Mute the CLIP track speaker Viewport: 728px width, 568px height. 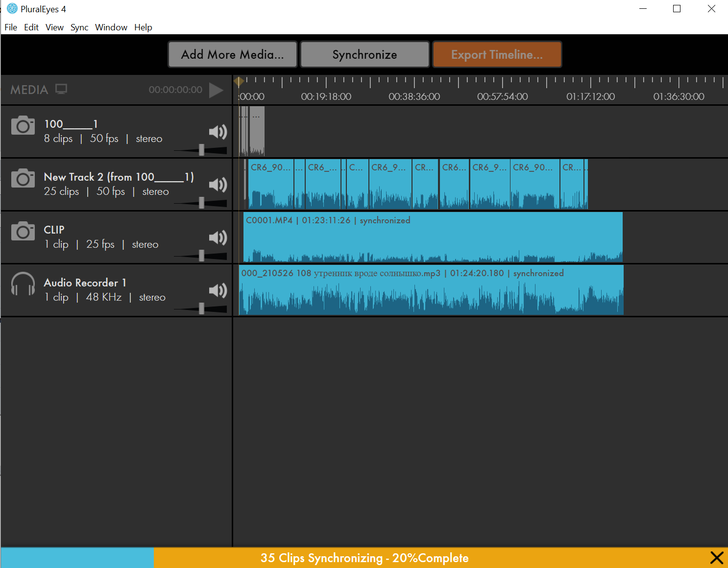tap(218, 237)
